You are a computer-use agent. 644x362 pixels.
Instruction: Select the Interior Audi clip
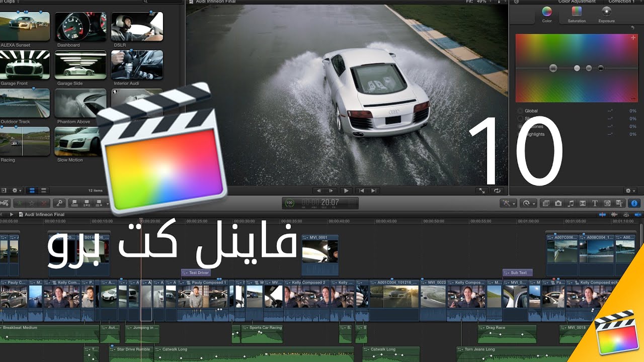pos(137,65)
